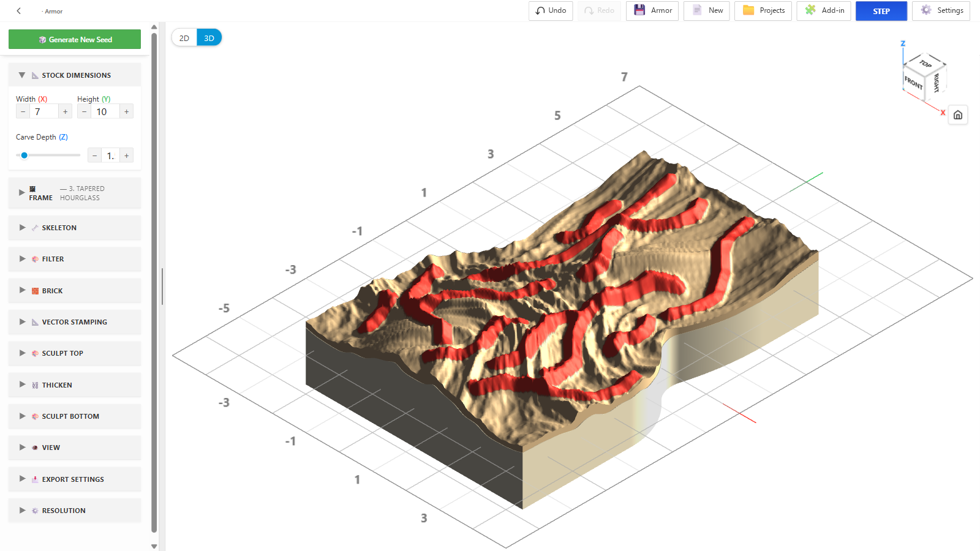Open the Settings gear

coord(941,10)
